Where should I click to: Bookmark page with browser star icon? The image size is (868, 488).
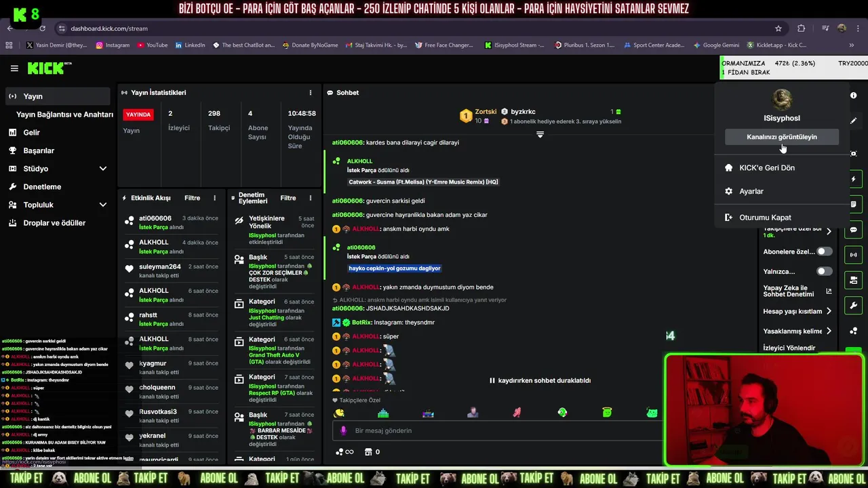point(778,28)
